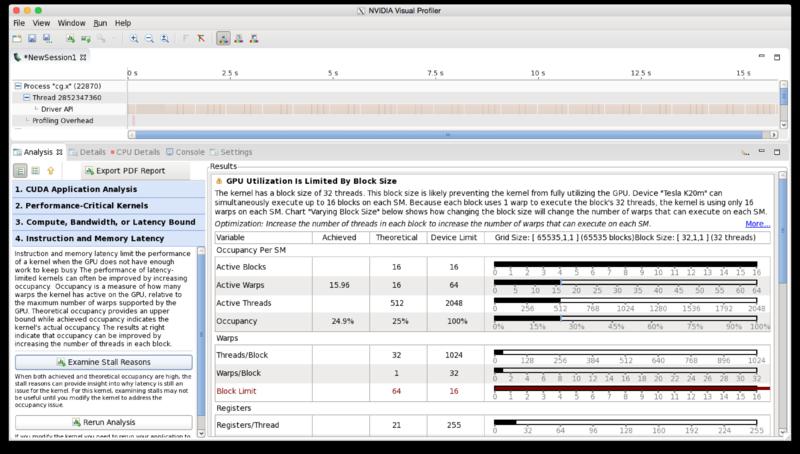800x454 pixels.
Task: Click the Results pane vertical scrollbar thumb
Action: (783, 231)
